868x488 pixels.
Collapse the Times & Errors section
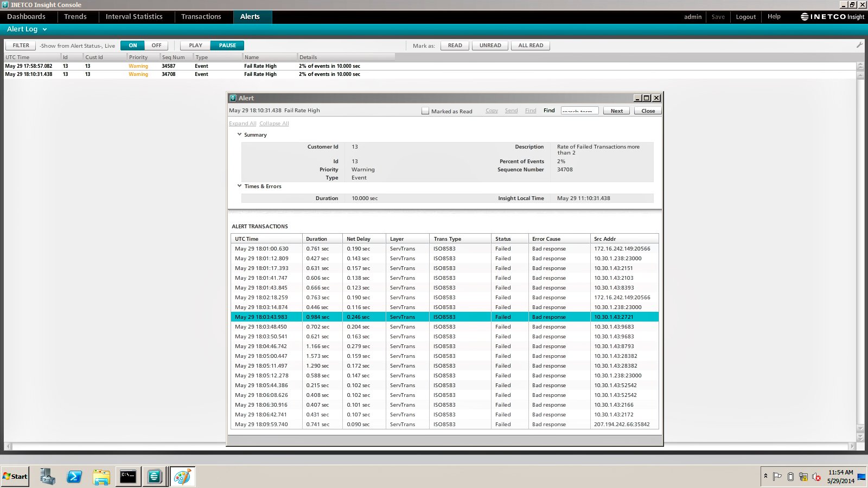(x=239, y=186)
